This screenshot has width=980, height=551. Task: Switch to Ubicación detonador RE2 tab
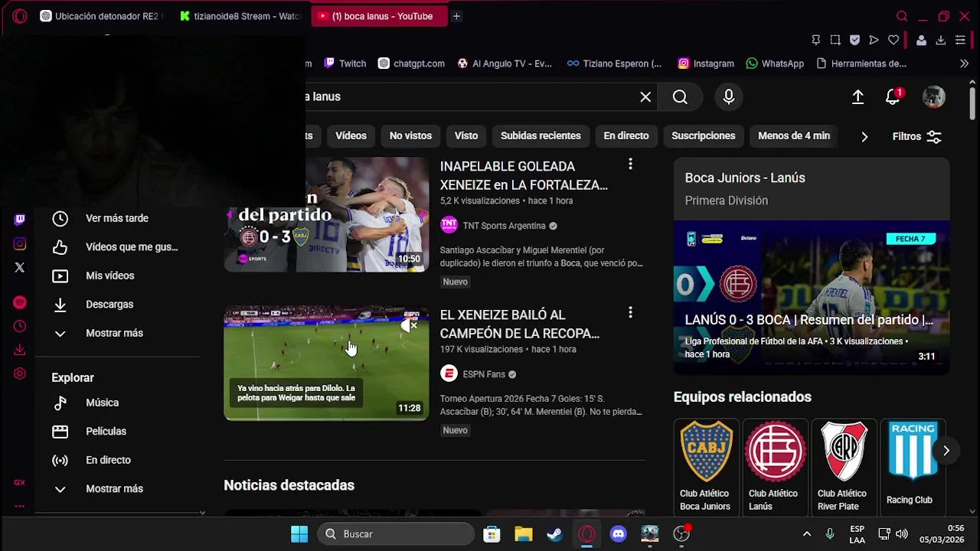100,16
